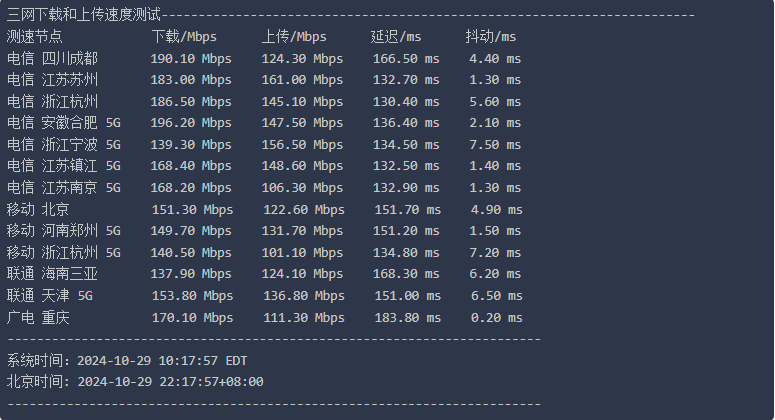Click the 183.80 ms latency value
Screen dimensions: 775x420
[x=407, y=317]
